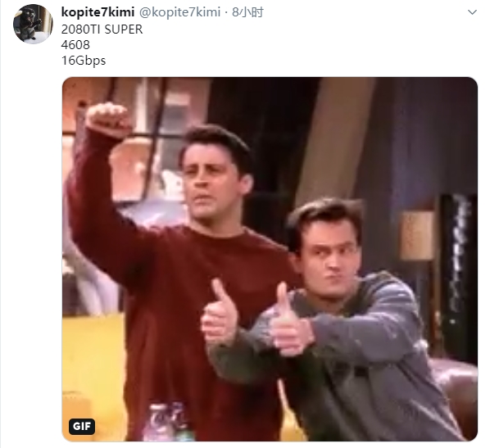Click the raised fist in the GIF
The width and height of the screenshot is (490, 448).
[108, 120]
